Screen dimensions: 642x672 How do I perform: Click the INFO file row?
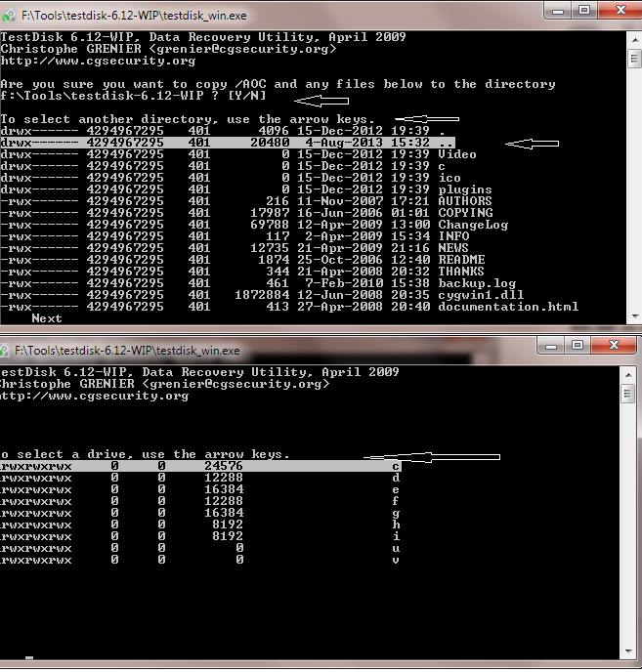(235, 236)
